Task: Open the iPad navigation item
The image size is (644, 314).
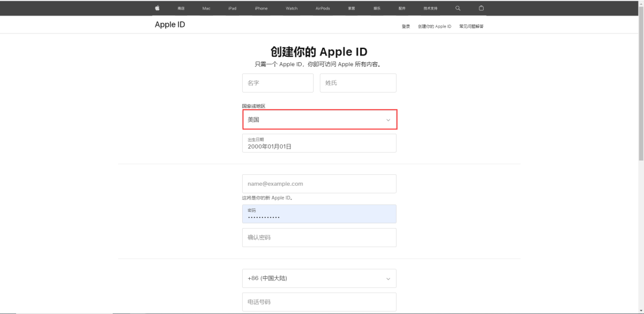Action: [x=232, y=8]
